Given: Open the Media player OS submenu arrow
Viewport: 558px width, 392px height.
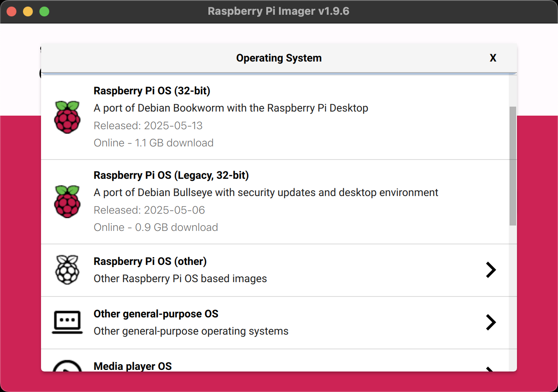Looking at the screenshot, I should point(490,369).
